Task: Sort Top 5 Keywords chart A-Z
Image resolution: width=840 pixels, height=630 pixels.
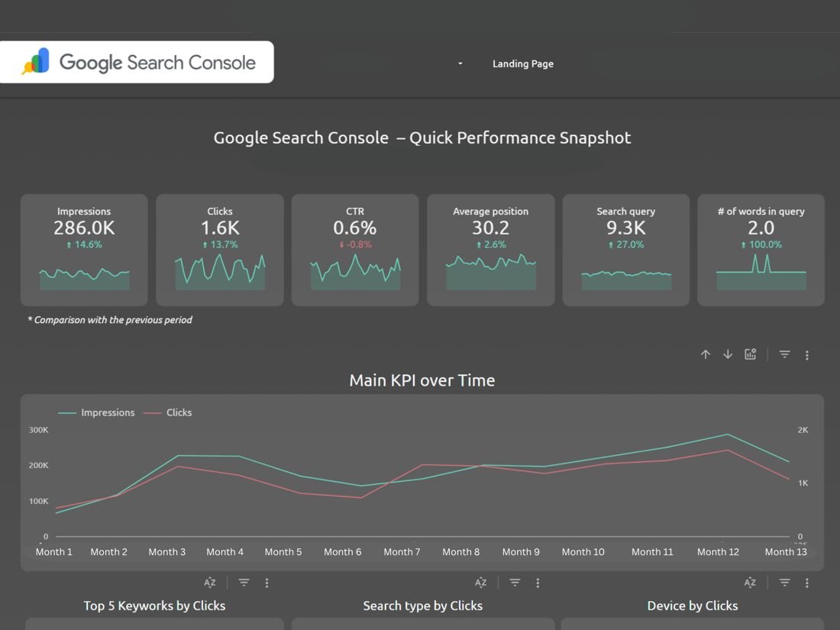Action: [x=210, y=583]
